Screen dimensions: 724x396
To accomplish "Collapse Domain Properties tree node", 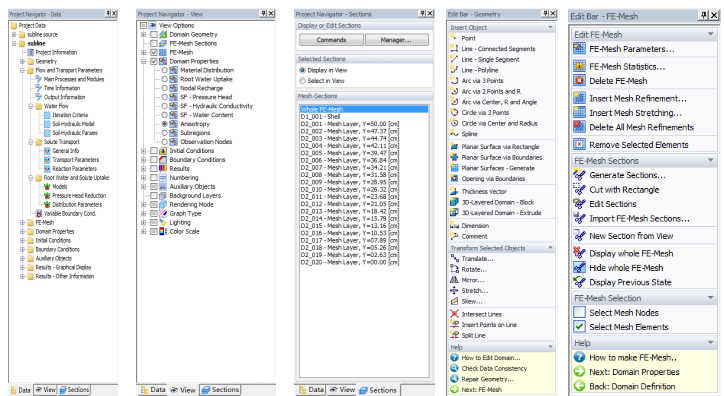I will click(x=144, y=61).
